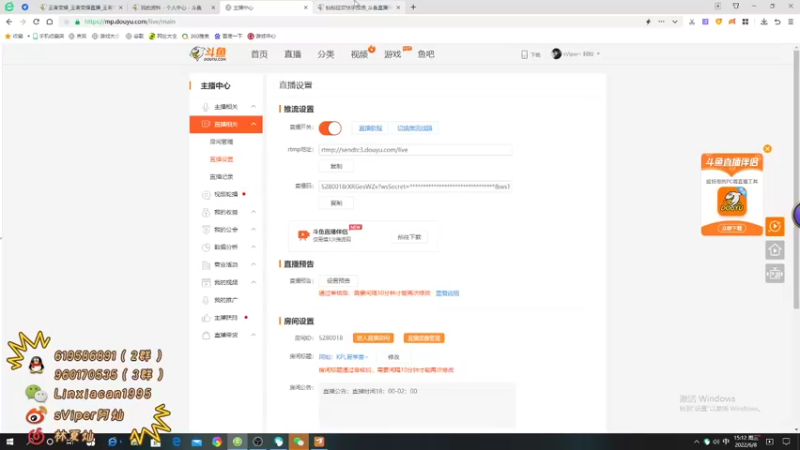Click the browser home icon

point(49,22)
